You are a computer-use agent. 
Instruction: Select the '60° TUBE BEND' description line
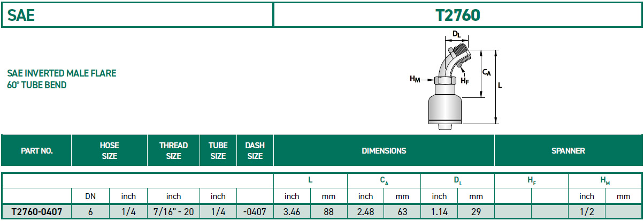(x=37, y=85)
